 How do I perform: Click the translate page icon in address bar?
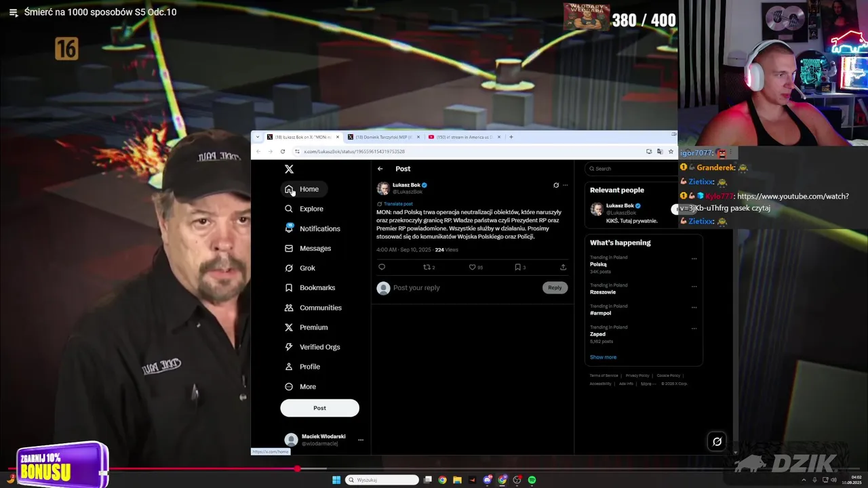660,151
